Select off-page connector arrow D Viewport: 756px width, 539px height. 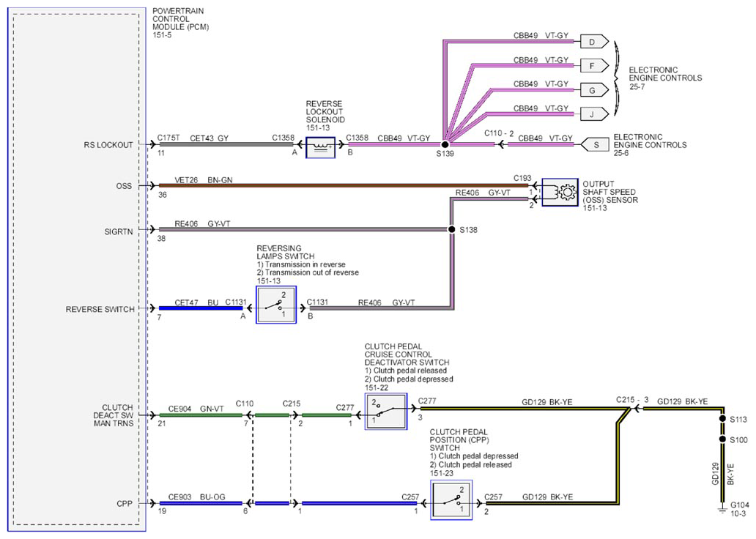594,42
